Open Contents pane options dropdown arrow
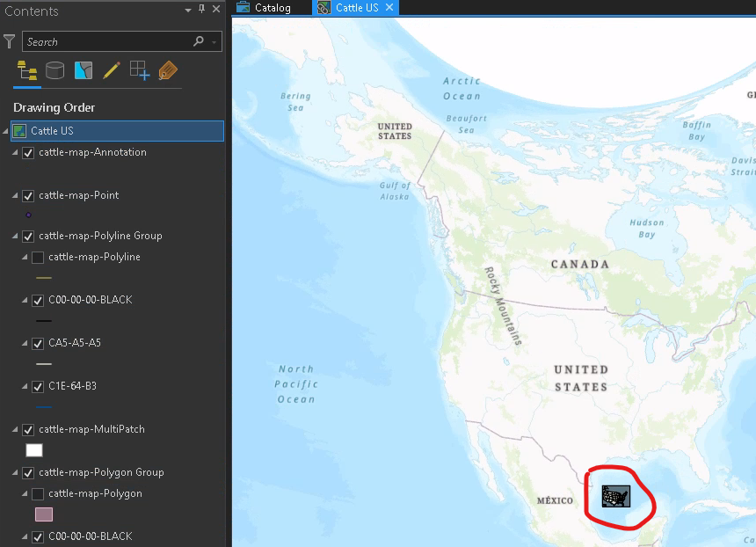 tap(188, 10)
